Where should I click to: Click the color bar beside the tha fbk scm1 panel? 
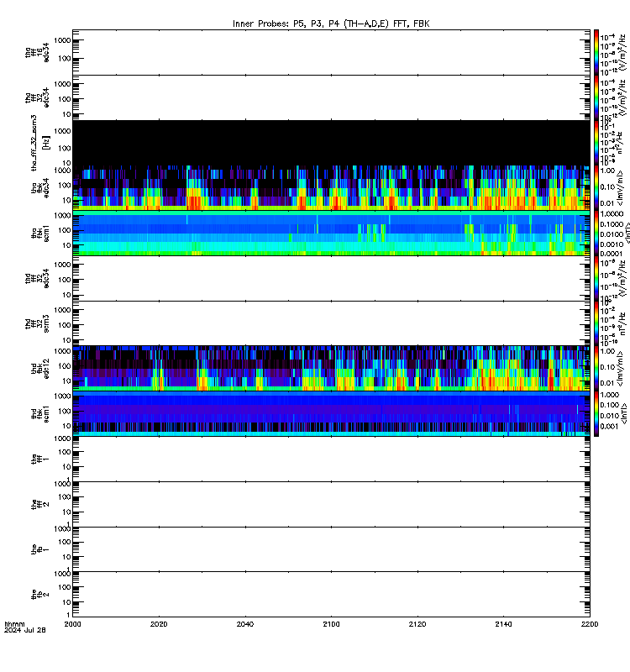click(x=596, y=234)
